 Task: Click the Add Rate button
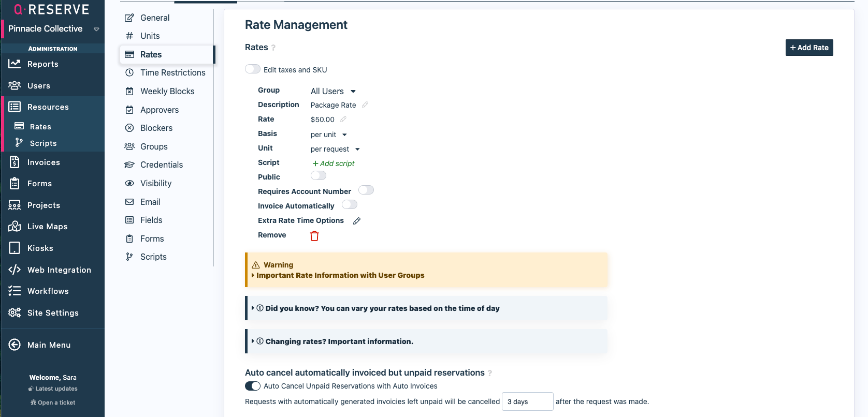(809, 48)
